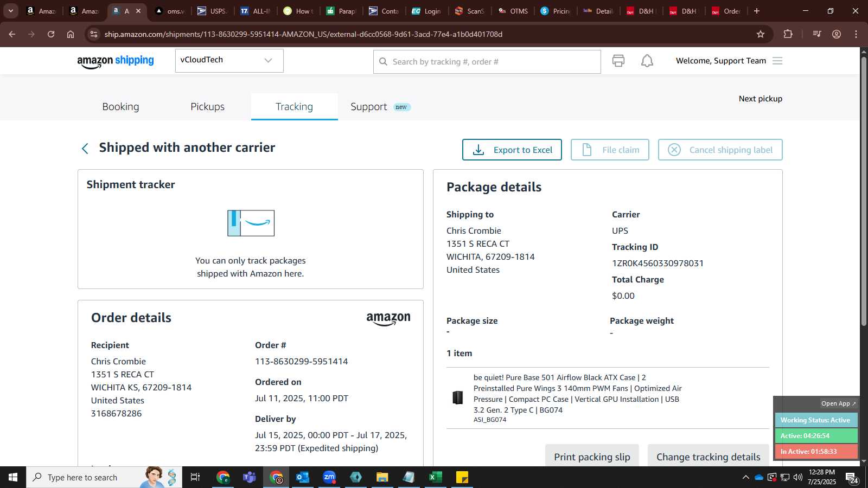Open Outlook from taskbar
The width and height of the screenshot is (868, 488).
[x=302, y=477]
